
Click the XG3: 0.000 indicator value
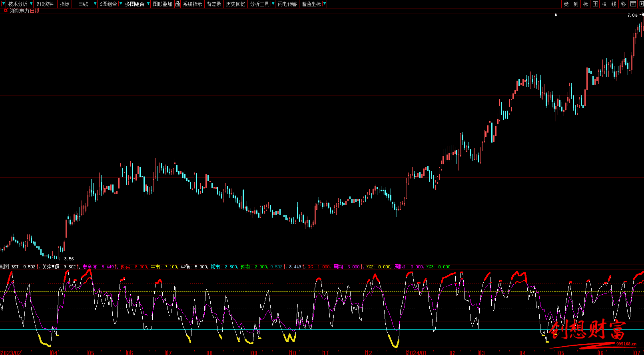coord(438,267)
